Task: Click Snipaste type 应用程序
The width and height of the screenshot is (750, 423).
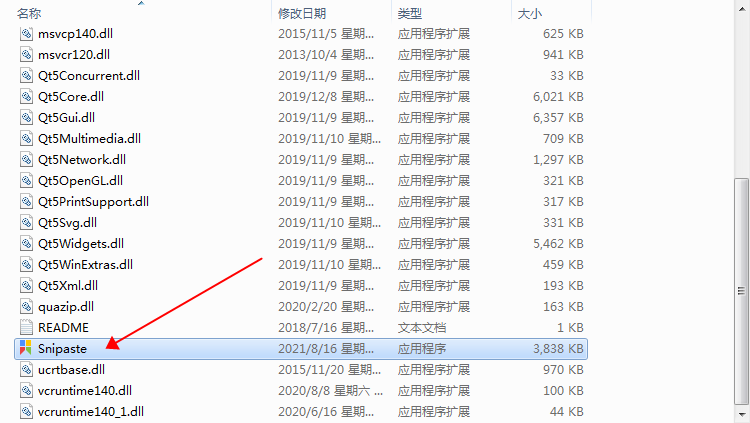Action: (x=422, y=349)
